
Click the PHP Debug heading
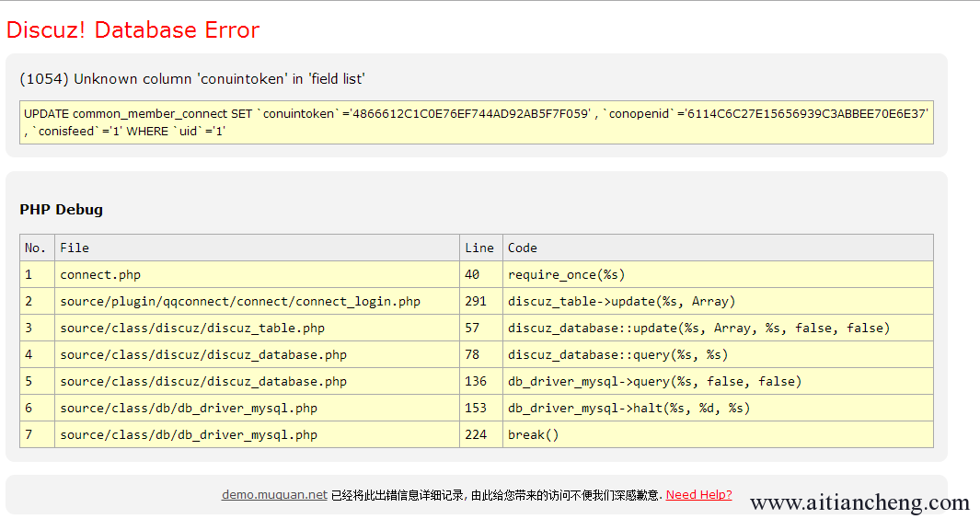coord(62,210)
